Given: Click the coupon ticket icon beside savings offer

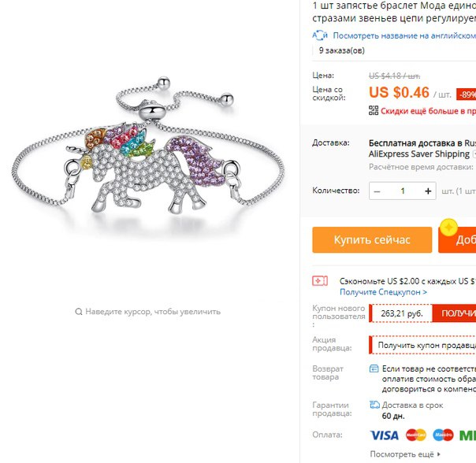Looking at the screenshot, I should pyautogui.click(x=320, y=281).
